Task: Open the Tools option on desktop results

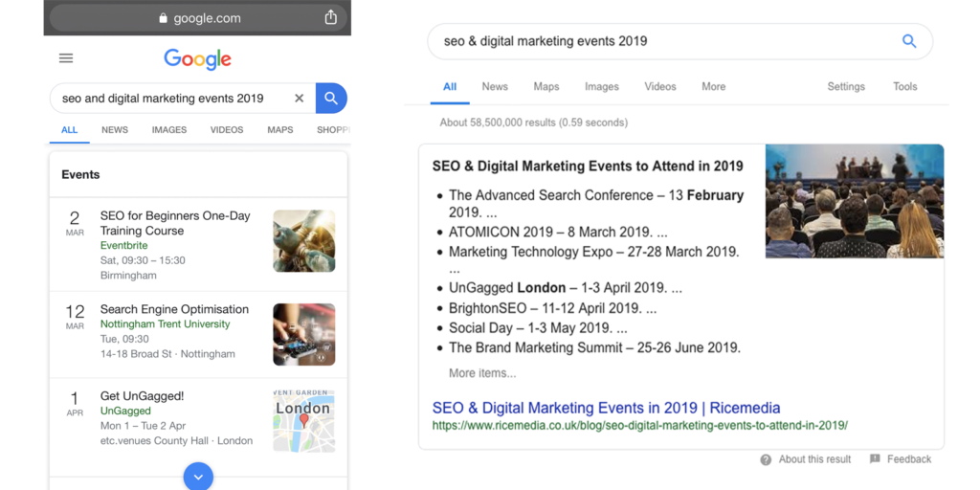Action: tap(905, 87)
